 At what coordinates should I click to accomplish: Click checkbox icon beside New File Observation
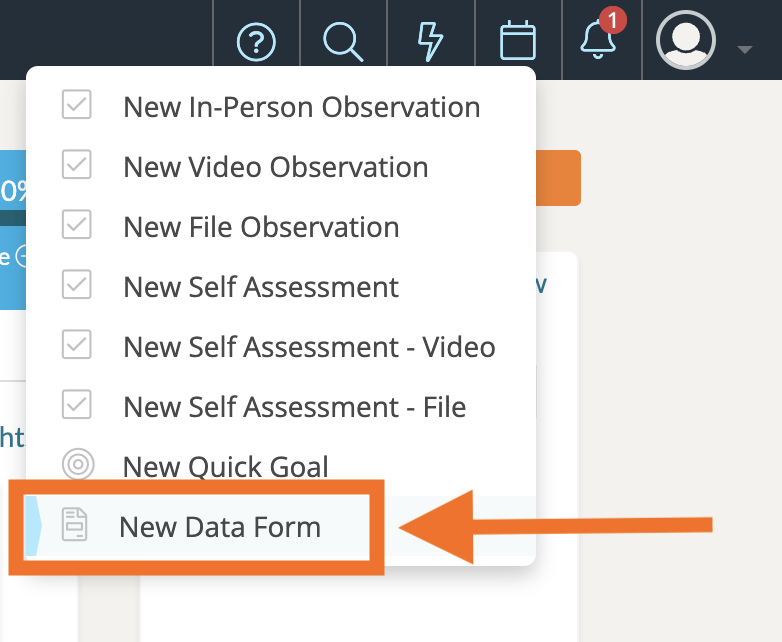[77, 226]
